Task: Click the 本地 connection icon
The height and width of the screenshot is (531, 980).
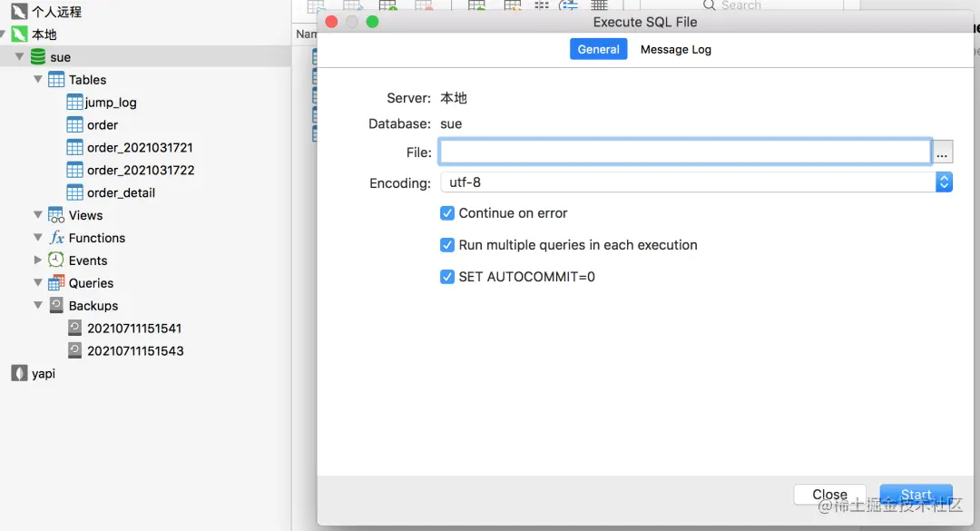Action: 19,34
